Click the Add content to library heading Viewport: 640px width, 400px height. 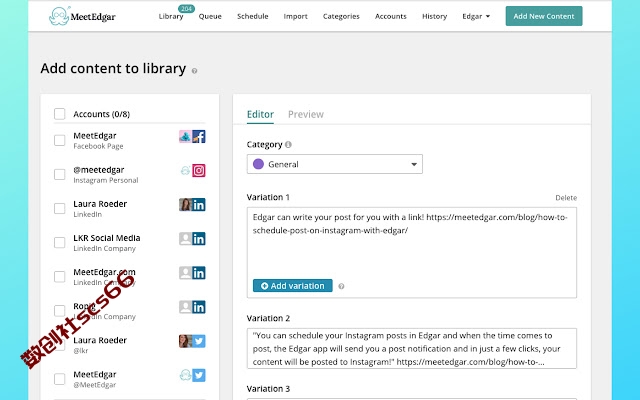113,68
